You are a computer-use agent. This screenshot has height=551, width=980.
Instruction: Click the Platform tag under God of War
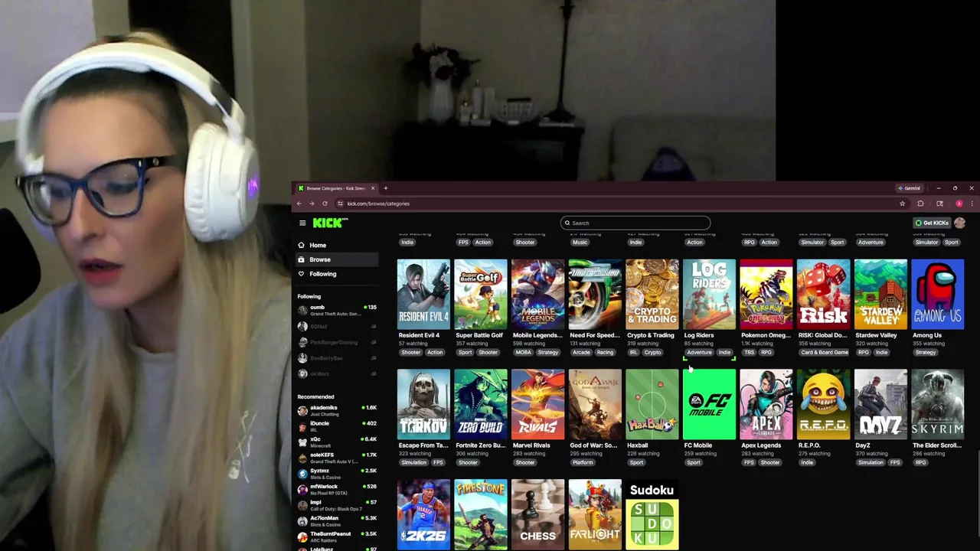point(583,463)
